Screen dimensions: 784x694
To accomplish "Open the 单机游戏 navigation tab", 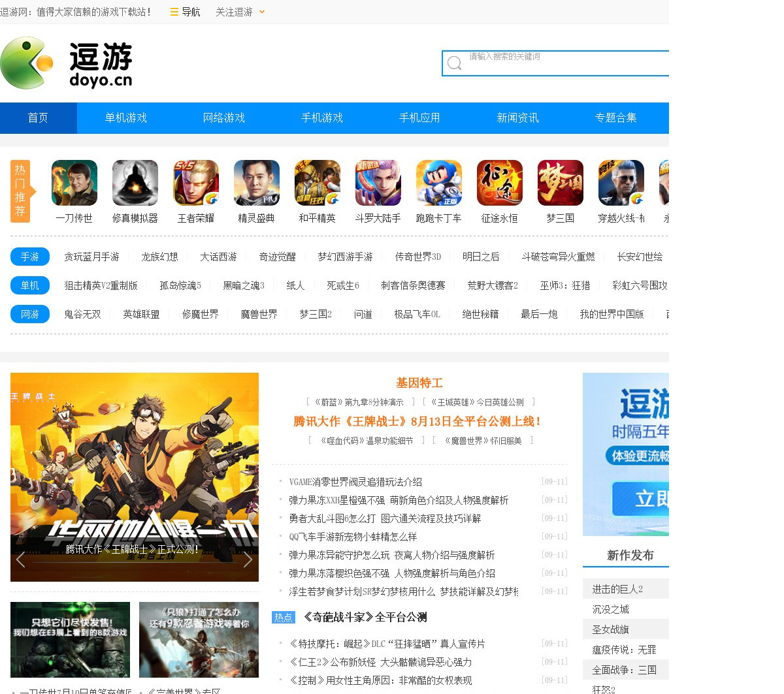I will tap(126, 118).
